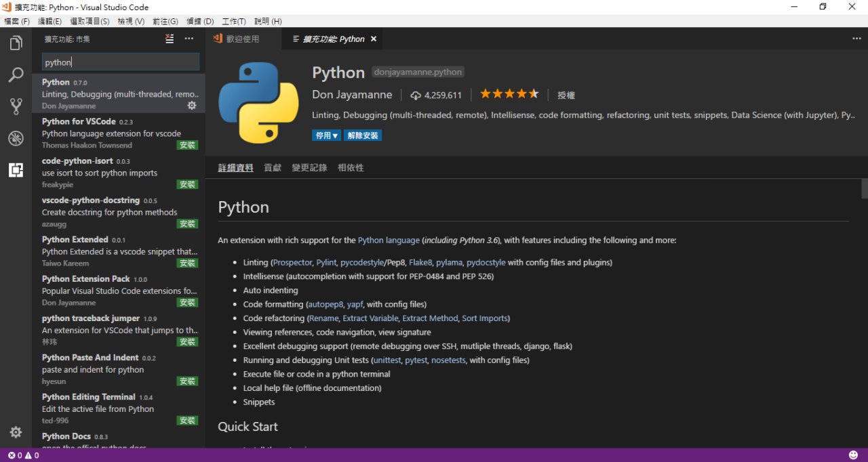This screenshot has height=462, width=868.
Task: Open the 檔案 (F) menu
Action: pos(17,21)
